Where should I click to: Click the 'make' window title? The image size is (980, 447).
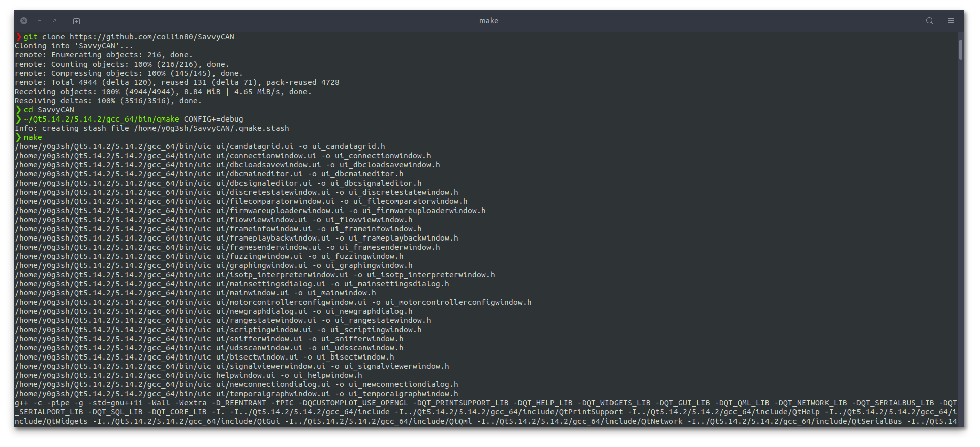[488, 21]
